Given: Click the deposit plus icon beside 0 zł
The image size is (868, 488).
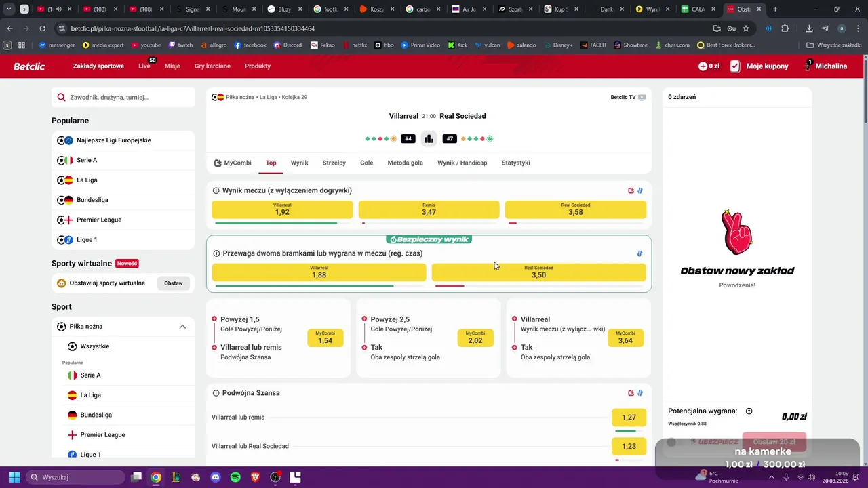Looking at the screenshot, I should [x=703, y=66].
